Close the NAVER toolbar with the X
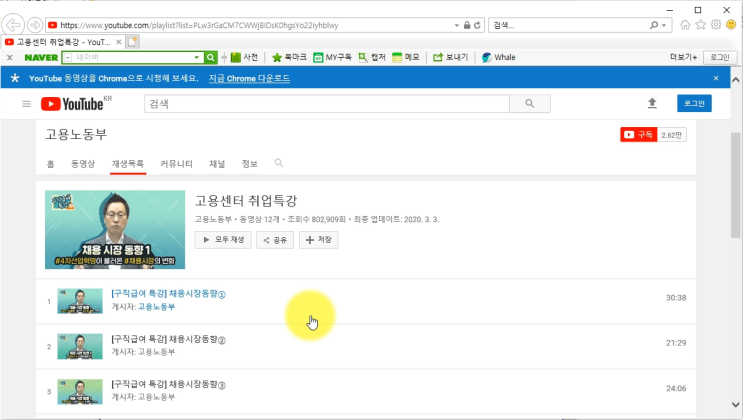 pyautogui.click(x=9, y=57)
